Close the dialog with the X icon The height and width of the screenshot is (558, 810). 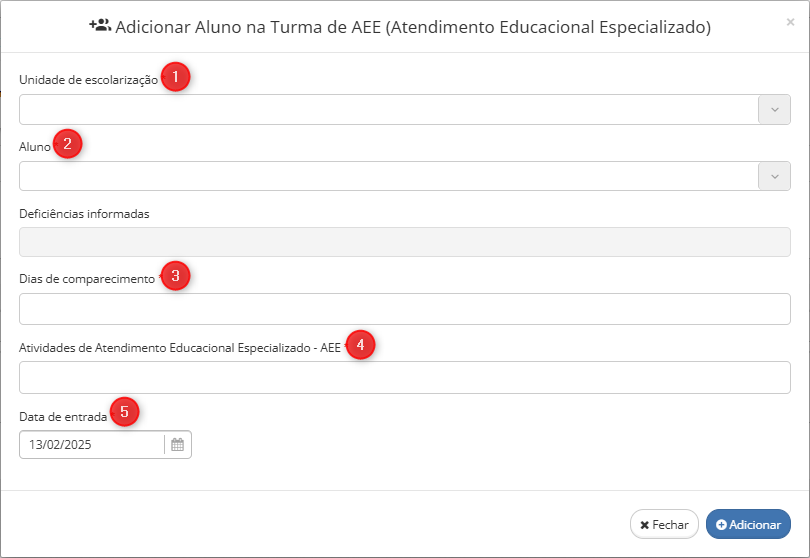click(790, 22)
